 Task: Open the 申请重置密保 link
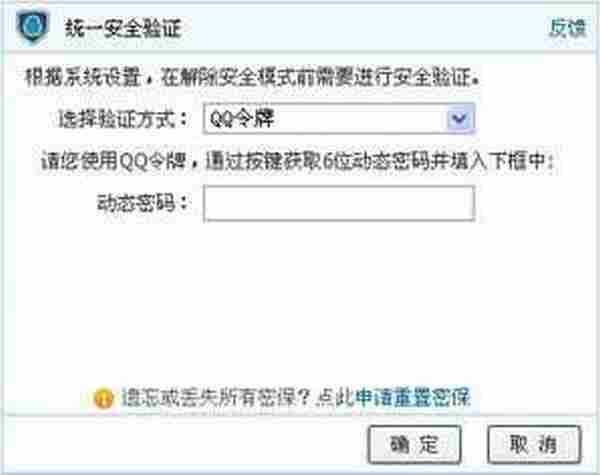point(412,398)
